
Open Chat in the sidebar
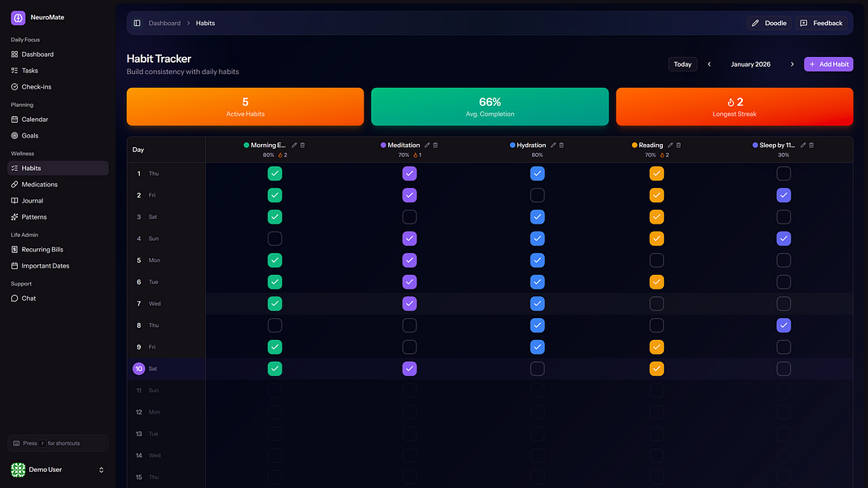(58, 298)
